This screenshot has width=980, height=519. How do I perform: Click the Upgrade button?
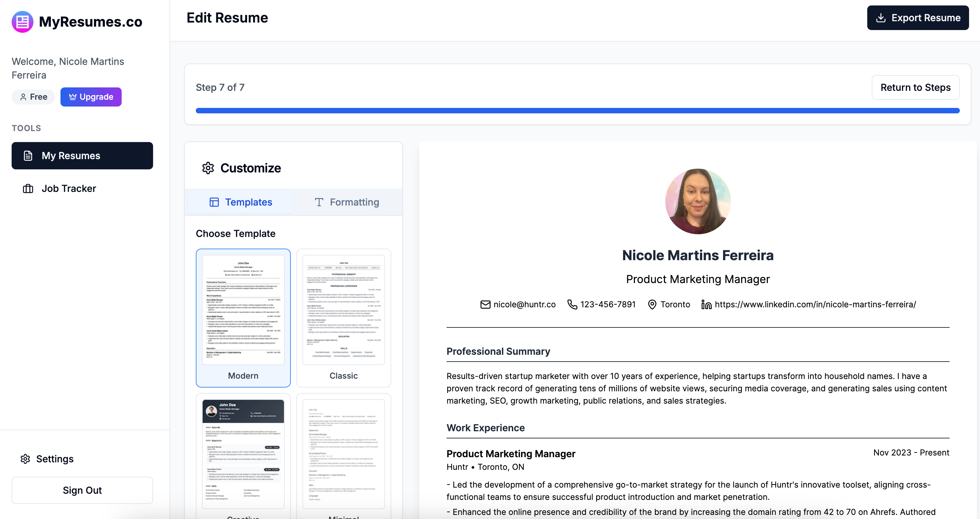(91, 97)
